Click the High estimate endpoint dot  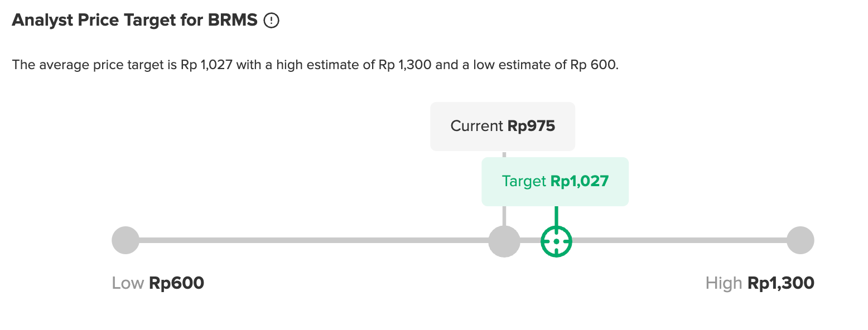point(801,240)
